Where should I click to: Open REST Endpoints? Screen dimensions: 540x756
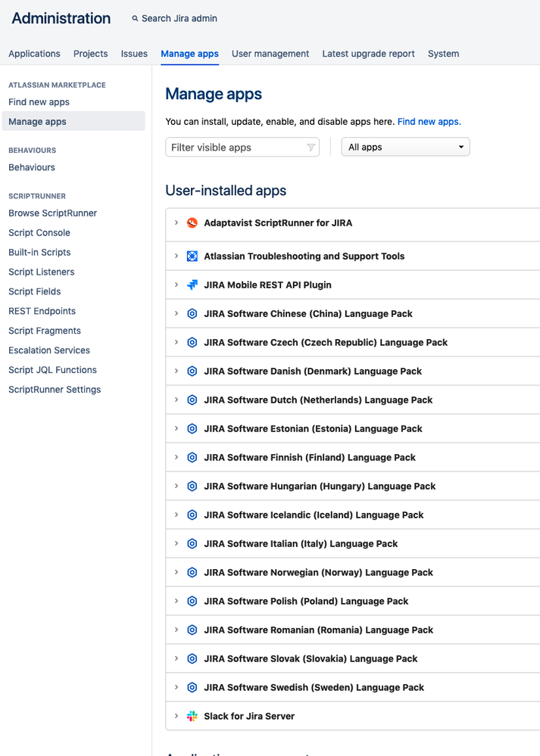pyautogui.click(x=42, y=311)
